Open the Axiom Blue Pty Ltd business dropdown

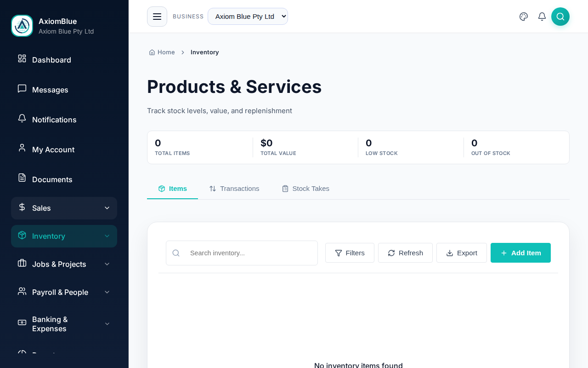tap(248, 17)
